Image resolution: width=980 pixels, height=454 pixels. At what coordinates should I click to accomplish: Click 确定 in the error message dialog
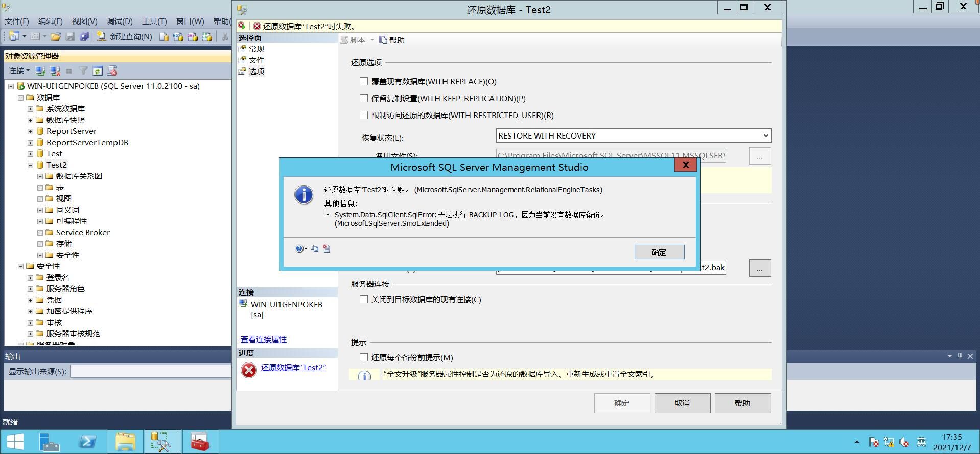659,252
